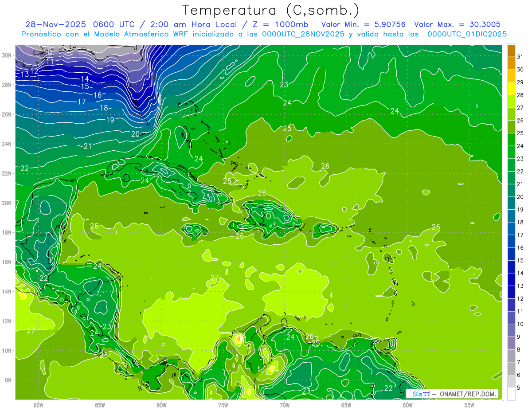Click the '10N' latitude axis label

pyautogui.click(x=7, y=351)
